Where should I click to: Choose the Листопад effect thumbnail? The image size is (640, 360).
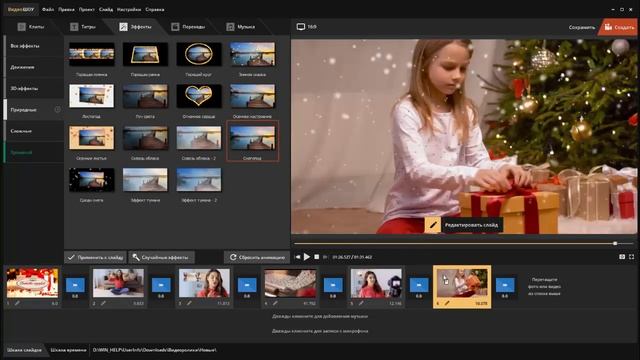tap(91, 96)
